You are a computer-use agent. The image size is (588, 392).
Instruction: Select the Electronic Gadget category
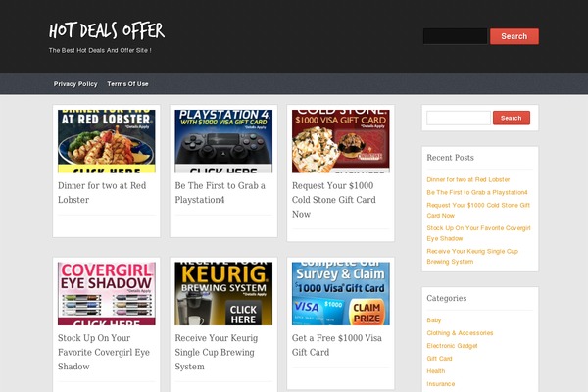point(452,346)
